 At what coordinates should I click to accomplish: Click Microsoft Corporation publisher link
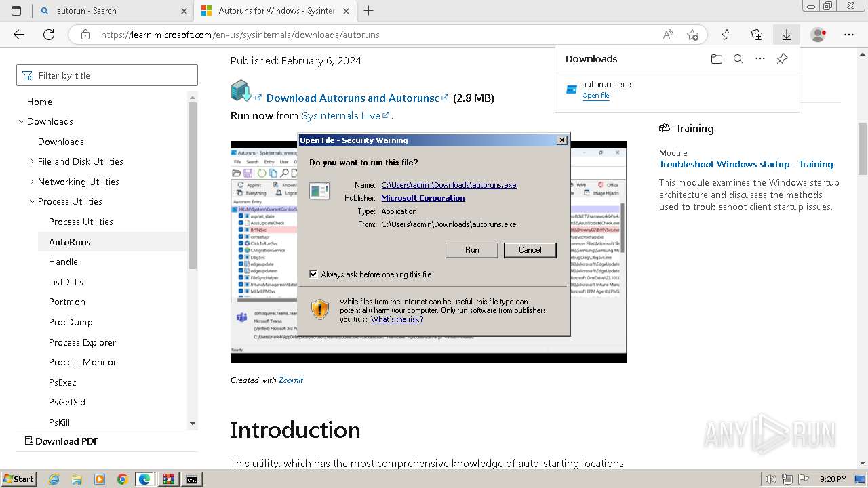coord(422,198)
